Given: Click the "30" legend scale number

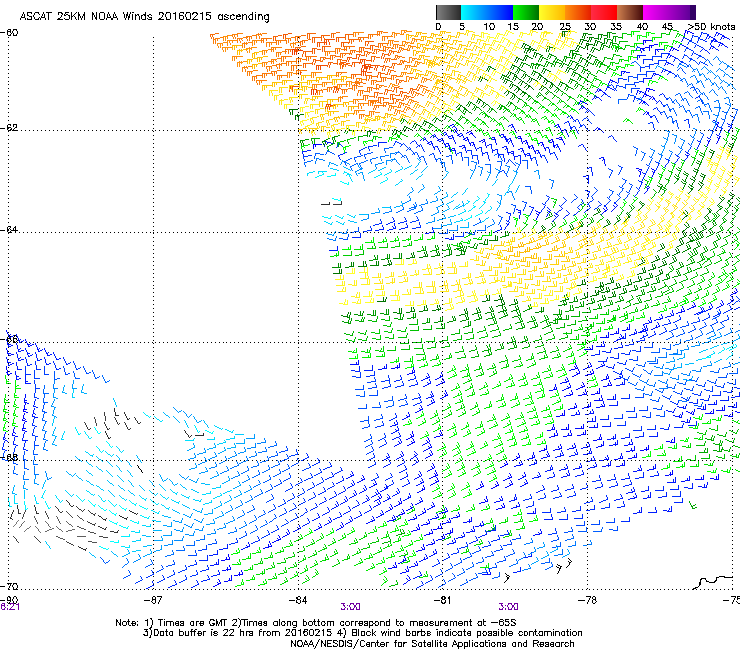Looking at the screenshot, I should [590, 26].
